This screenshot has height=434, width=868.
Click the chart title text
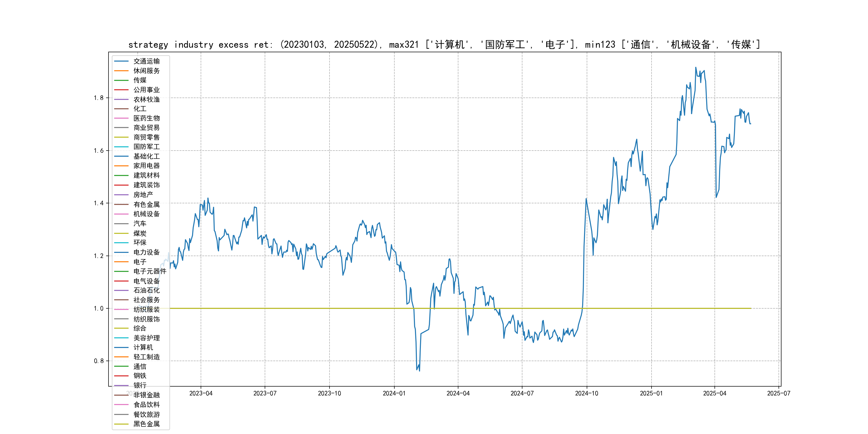444,44
